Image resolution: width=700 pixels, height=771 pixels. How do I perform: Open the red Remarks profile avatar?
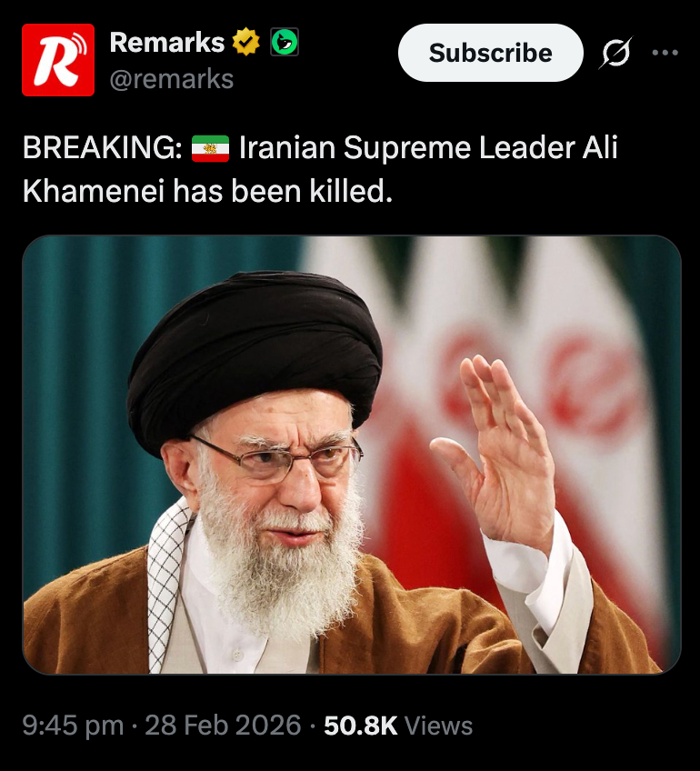click(x=58, y=60)
